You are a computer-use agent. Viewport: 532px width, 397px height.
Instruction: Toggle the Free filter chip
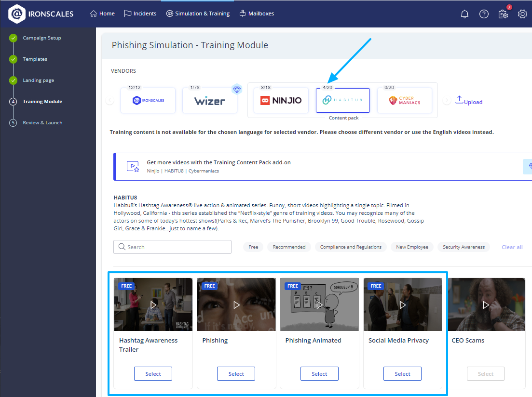pyautogui.click(x=253, y=247)
